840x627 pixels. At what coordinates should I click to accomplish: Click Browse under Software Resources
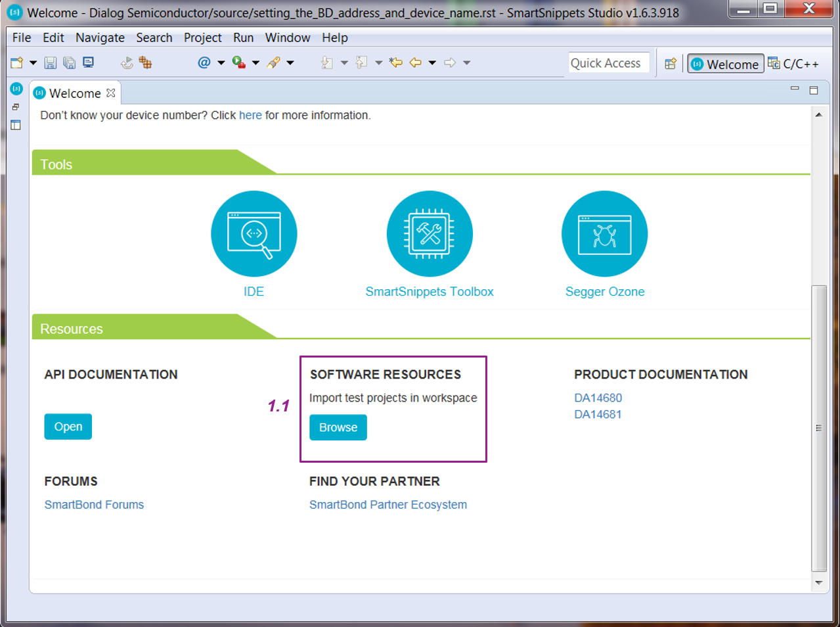pyautogui.click(x=338, y=427)
